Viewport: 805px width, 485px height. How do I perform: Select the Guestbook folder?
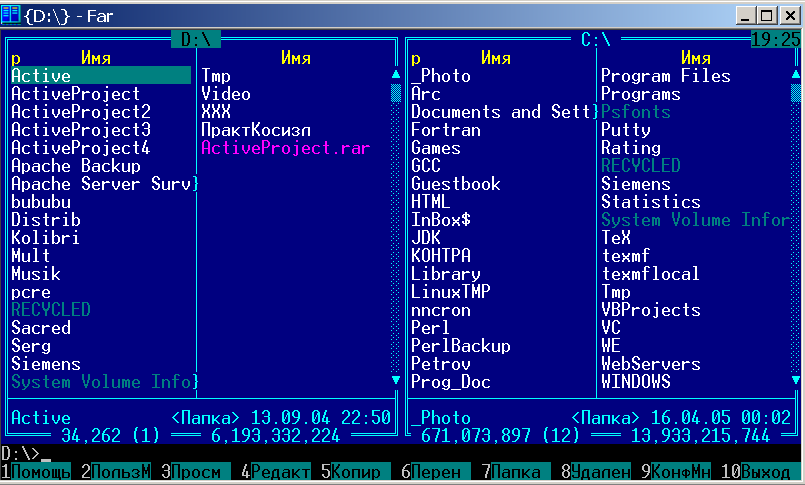[x=456, y=184]
